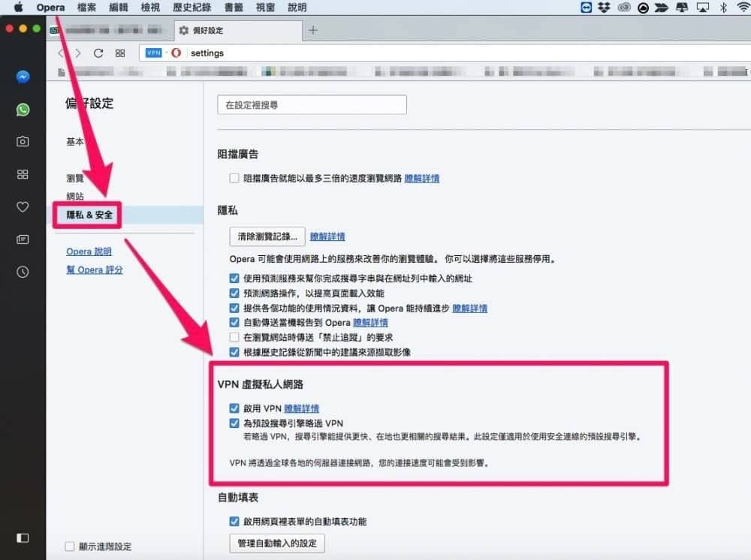
Task: Toggle 根據歷史記錄從新聞中 checkbox
Action: pyautogui.click(x=234, y=352)
